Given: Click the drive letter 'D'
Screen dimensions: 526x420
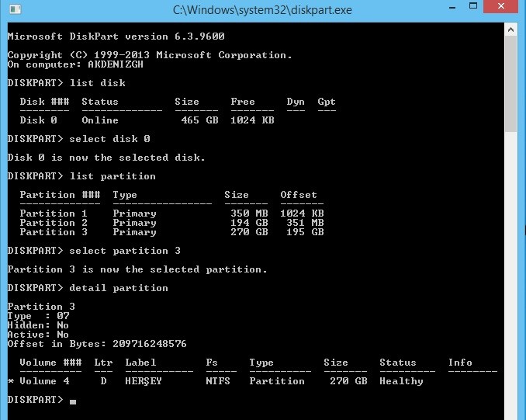Looking at the screenshot, I should click(103, 381).
